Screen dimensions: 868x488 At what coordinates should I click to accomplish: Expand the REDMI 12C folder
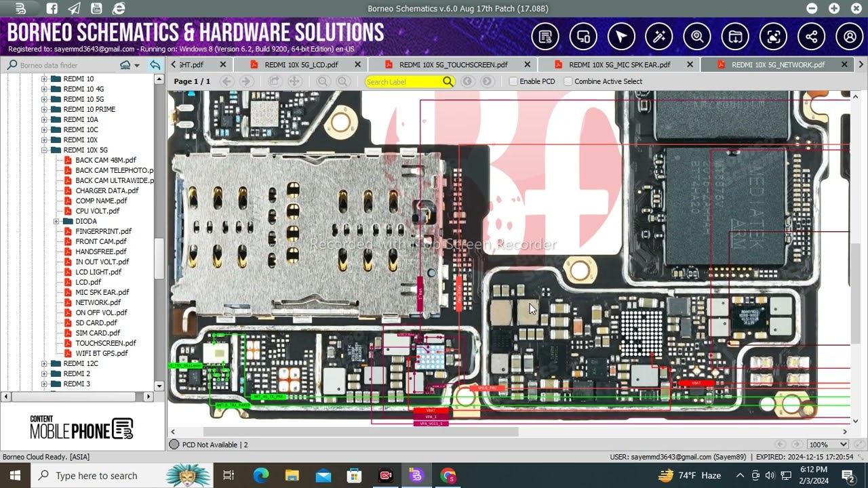pyautogui.click(x=44, y=363)
